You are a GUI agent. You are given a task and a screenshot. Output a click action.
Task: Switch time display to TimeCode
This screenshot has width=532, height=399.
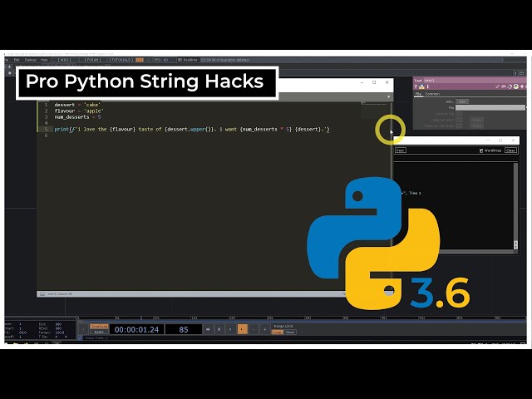coord(99,326)
